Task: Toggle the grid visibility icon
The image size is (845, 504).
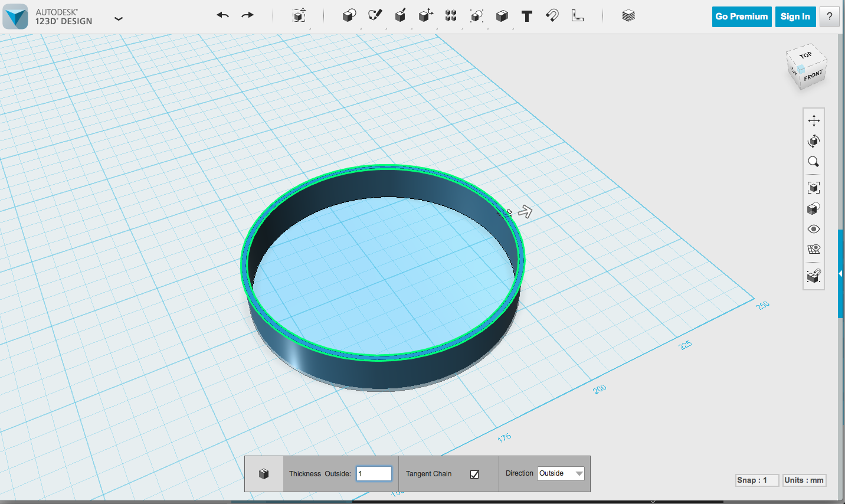Action: (x=814, y=249)
